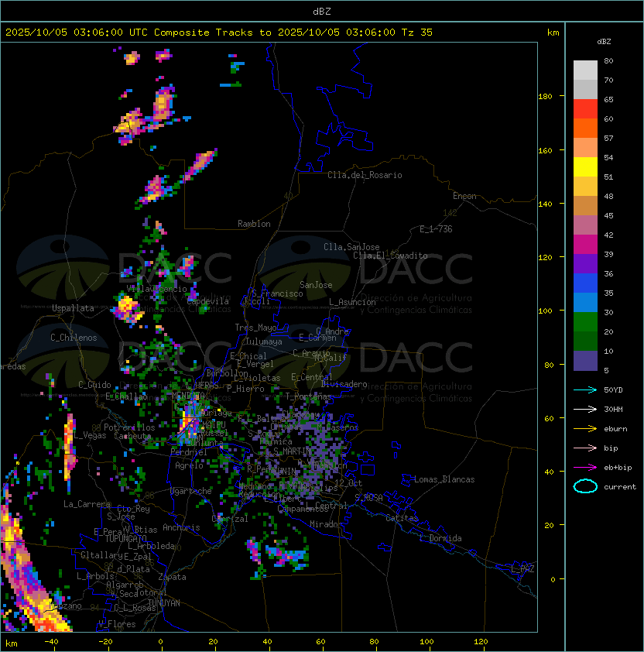Click the 'Carrizal' map label

[x=230, y=519]
